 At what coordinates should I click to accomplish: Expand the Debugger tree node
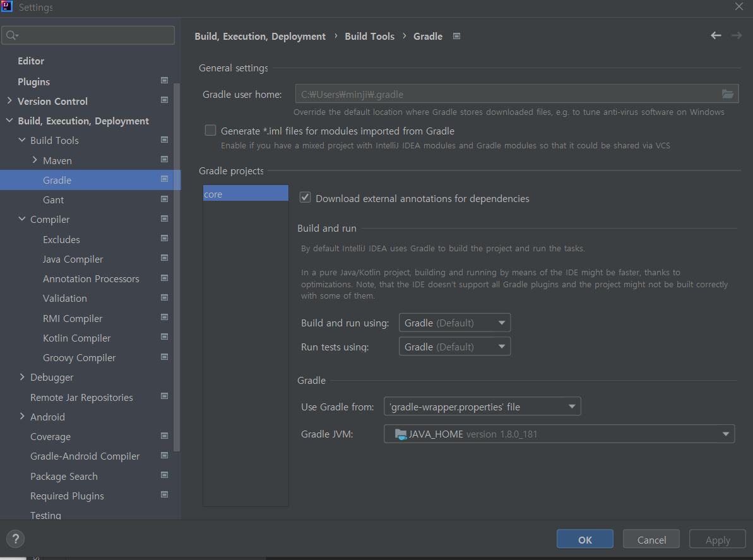tap(21, 378)
